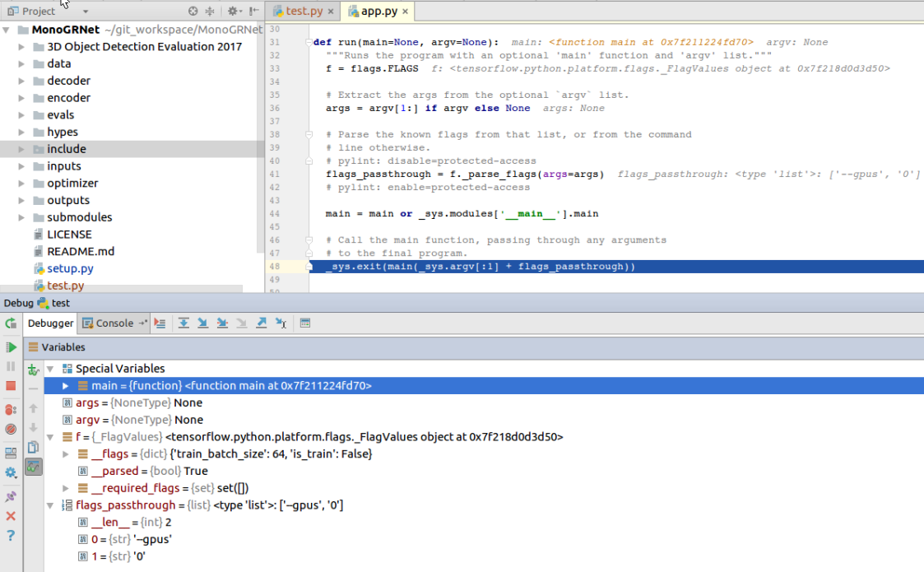The height and width of the screenshot is (572, 924).
Task: Click the Variables panel header
Action: pyautogui.click(x=474, y=347)
